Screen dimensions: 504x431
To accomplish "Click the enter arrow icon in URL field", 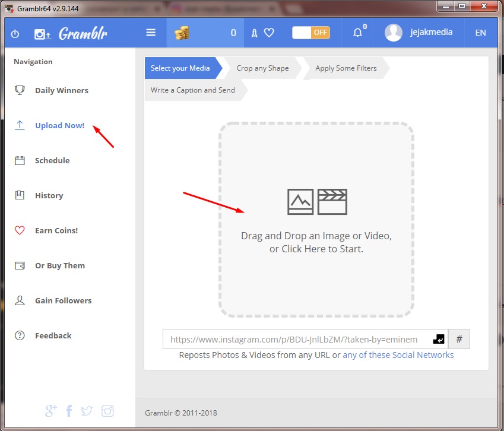I will 439,339.
